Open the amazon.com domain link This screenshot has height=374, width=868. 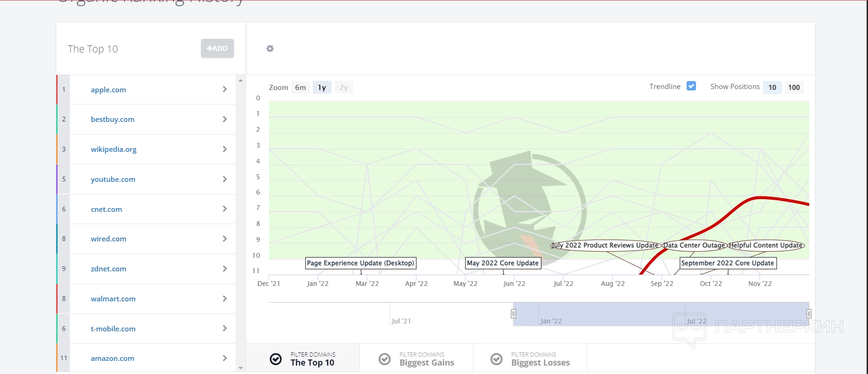pos(112,359)
